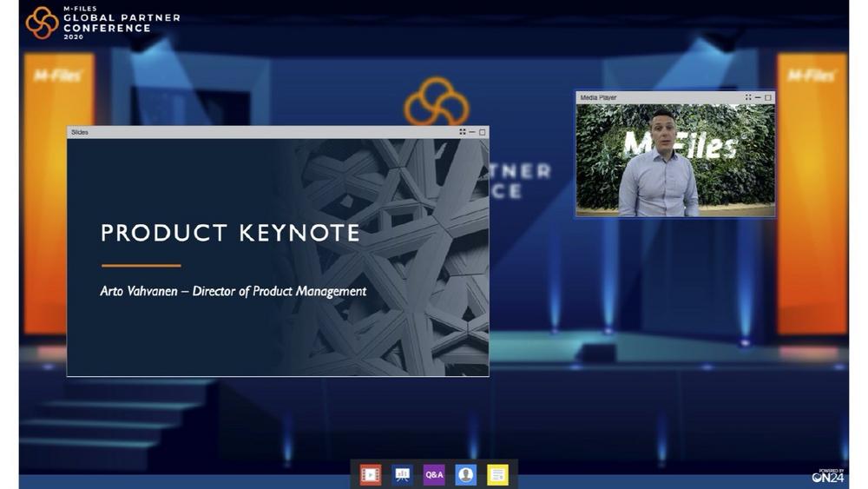Click the left orange M-Files banner
The height and width of the screenshot is (489, 868).
point(58,193)
